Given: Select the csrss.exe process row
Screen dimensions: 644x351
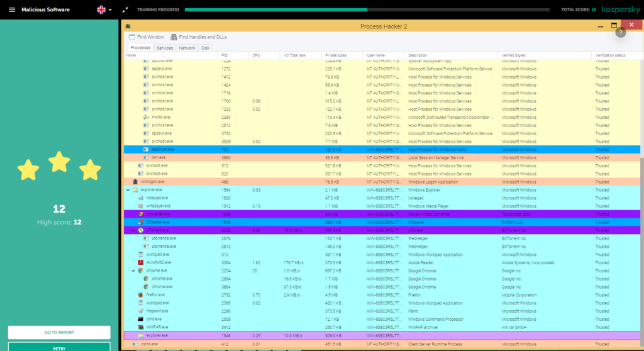Looking at the screenshot, I should point(382,344).
